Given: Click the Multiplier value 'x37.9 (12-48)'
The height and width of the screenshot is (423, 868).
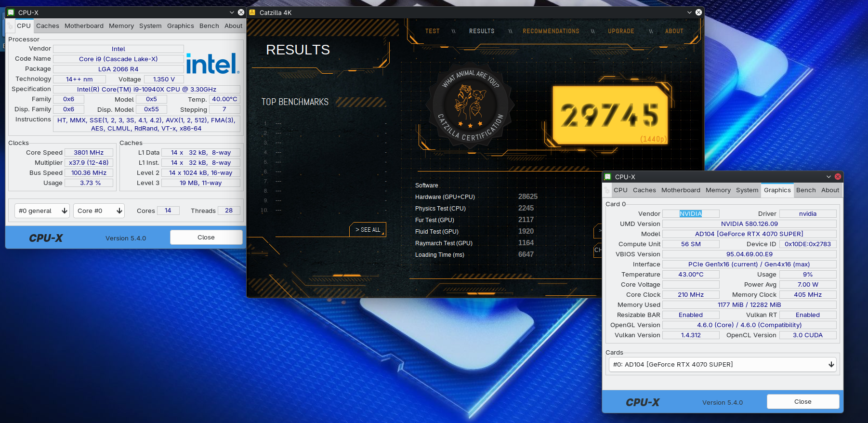Looking at the screenshot, I should 89,163.
